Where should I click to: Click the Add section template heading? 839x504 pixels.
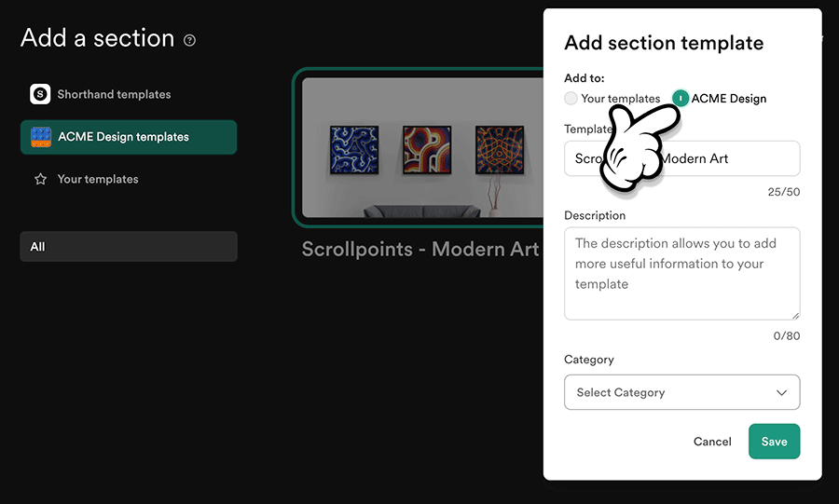coord(664,43)
